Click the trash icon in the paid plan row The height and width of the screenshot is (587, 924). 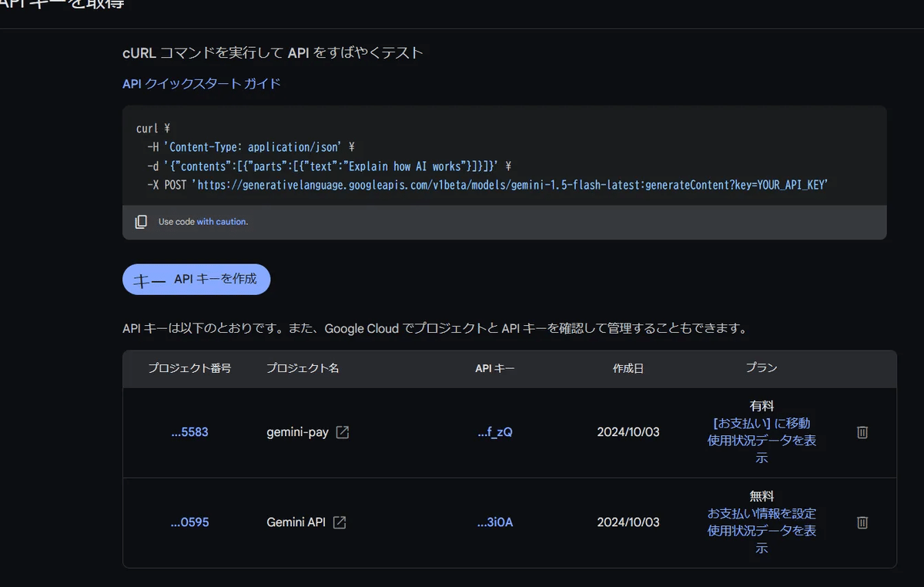click(861, 432)
